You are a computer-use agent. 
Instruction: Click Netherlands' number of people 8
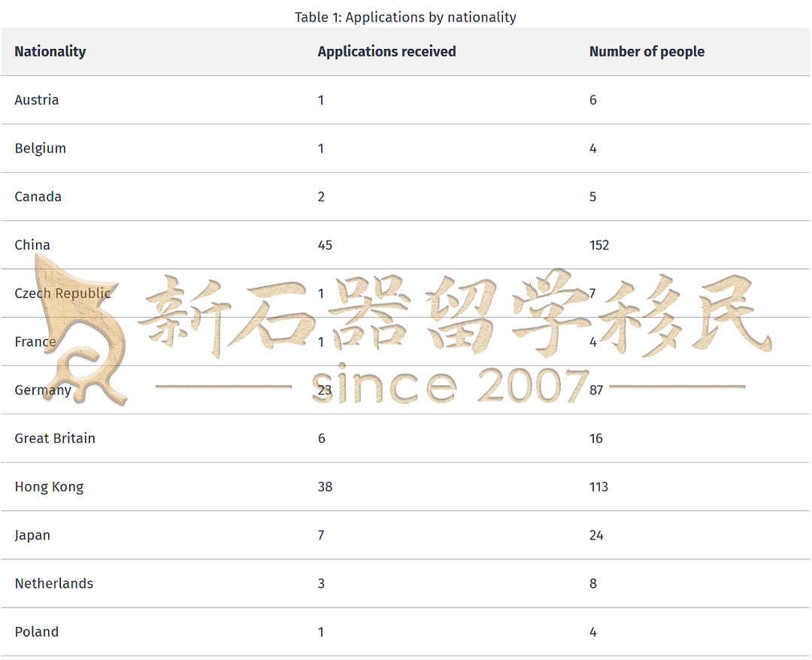tap(593, 584)
